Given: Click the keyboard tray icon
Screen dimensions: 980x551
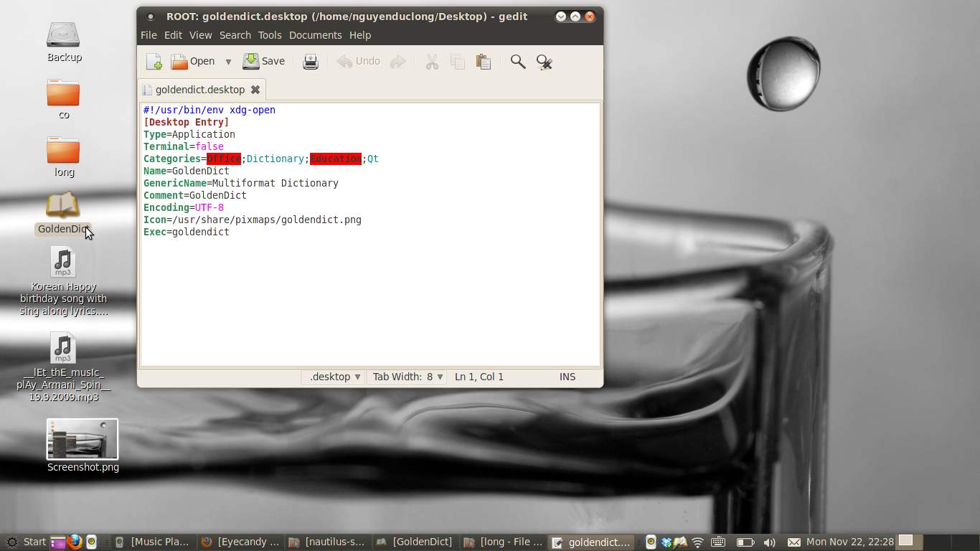Looking at the screenshot, I should coord(718,542).
